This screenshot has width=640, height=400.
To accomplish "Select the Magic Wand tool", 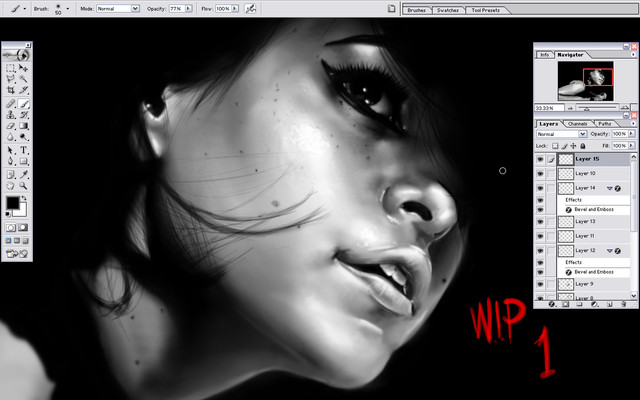I will (23, 79).
